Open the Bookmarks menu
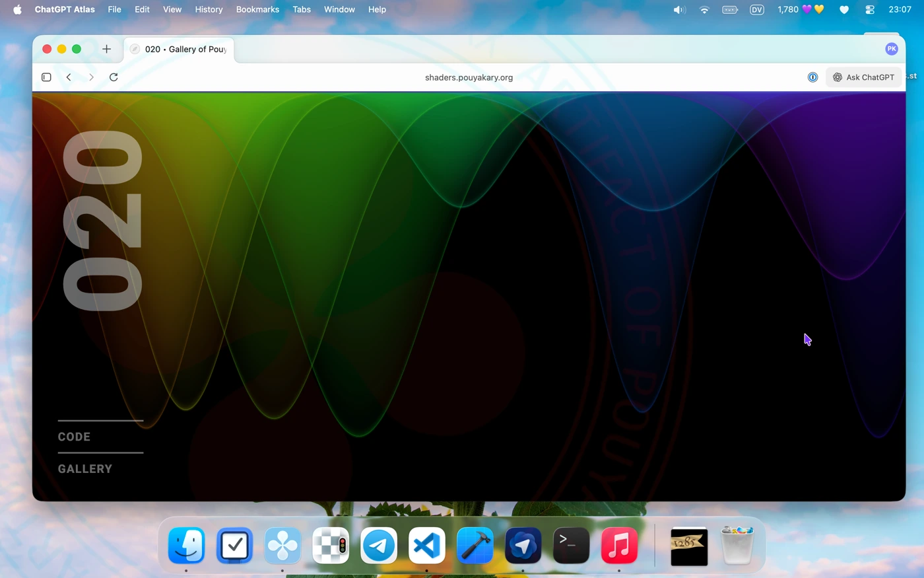924x578 pixels. click(x=257, y=9)
